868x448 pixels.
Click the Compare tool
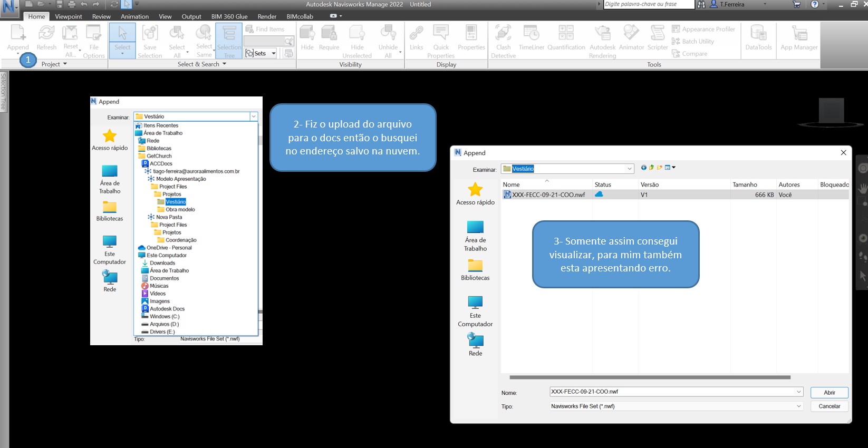(690, 53)
